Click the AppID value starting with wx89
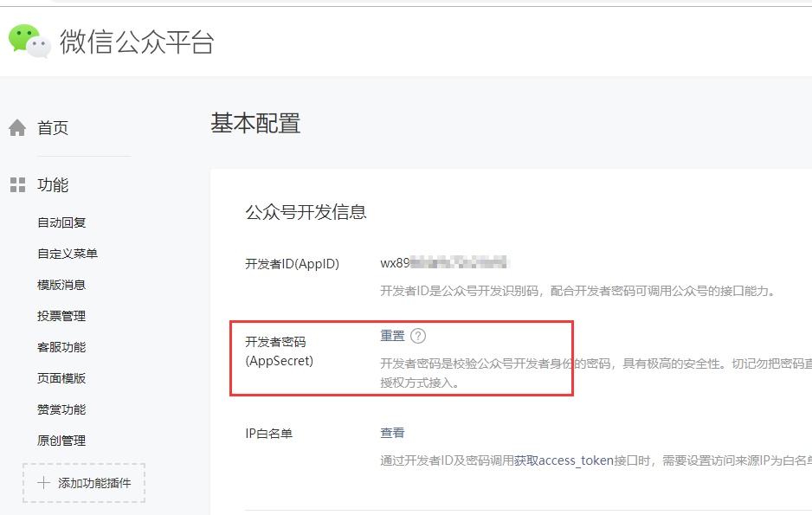 tap(443, 263)
